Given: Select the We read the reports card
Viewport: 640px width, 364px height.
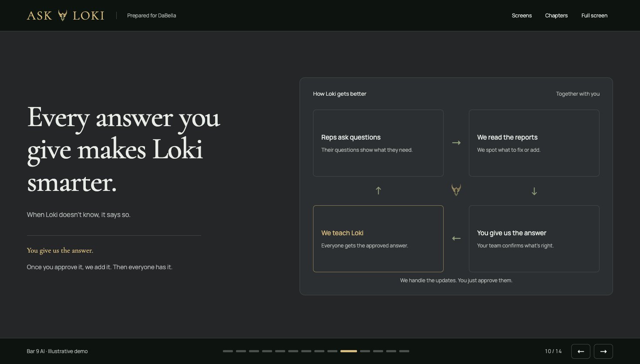Looking at the screenshot, I should point(534,143).
